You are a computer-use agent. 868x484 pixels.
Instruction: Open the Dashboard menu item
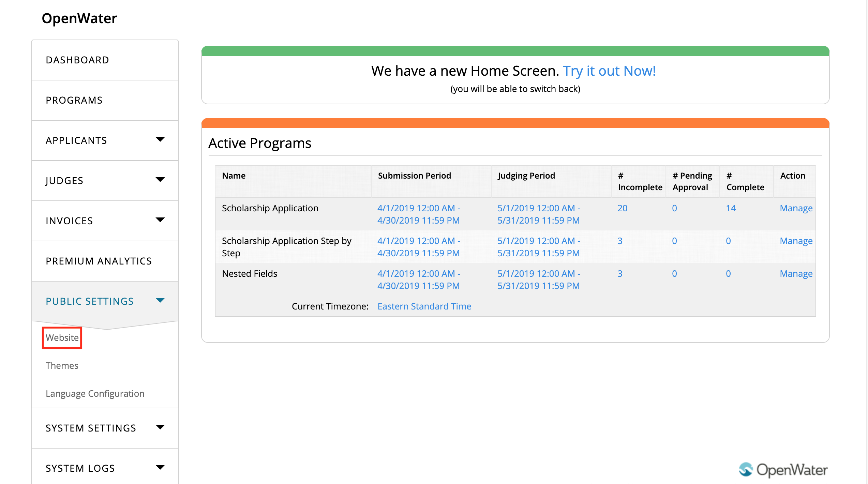[105, 60]
